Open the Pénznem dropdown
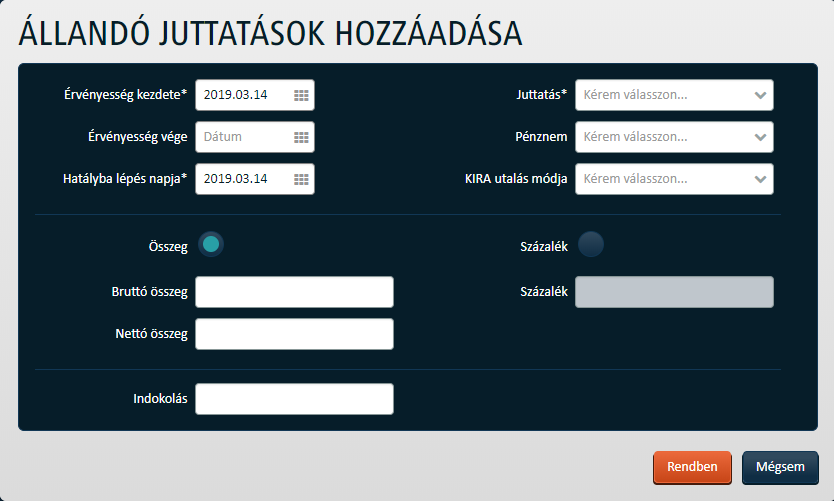The width and height of the screenshot is (834, 501). pyautogui.click(x=674, y=137)
